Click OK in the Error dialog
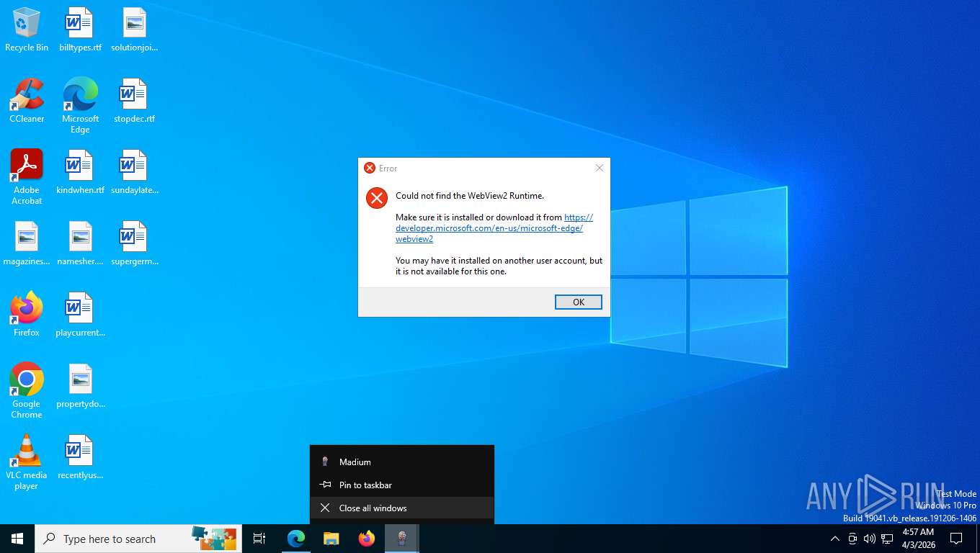Image resolution: width=980 pixels, height=553 pixels. (x=578, y=302)
